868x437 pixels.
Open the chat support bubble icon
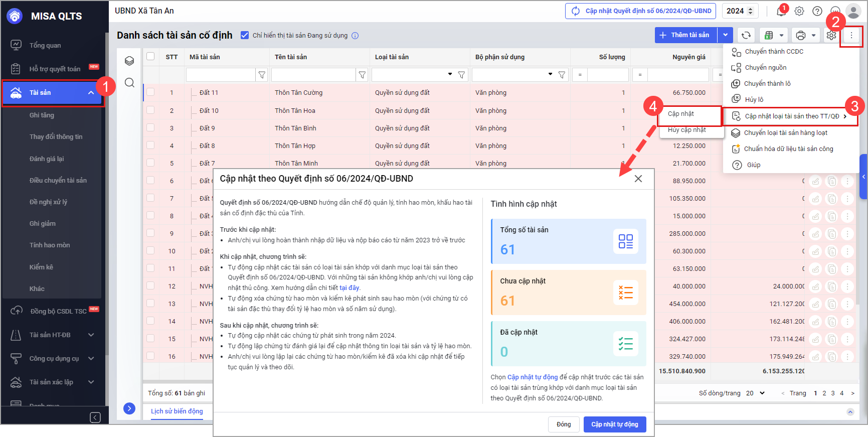point(835,11)
